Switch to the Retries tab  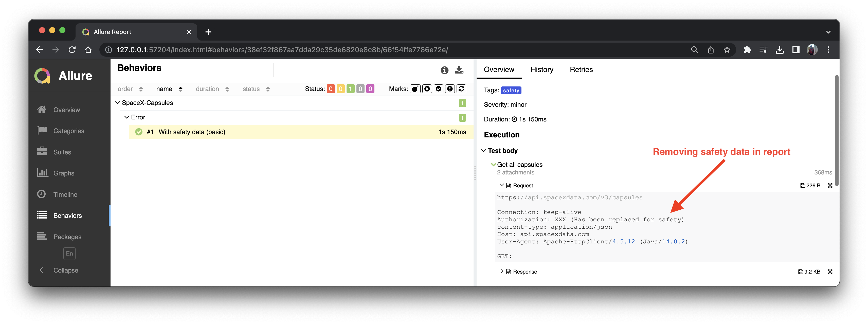click(x=581, y=70)
